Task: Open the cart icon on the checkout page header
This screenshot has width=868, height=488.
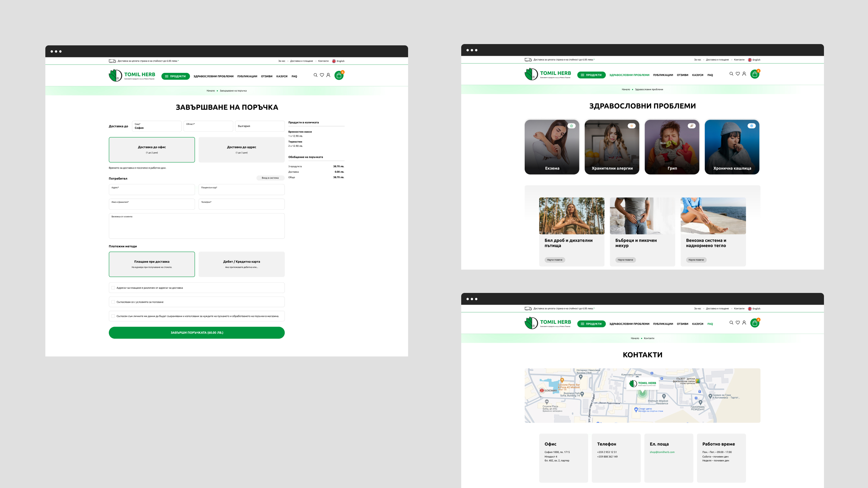Action: click(339, 76)
